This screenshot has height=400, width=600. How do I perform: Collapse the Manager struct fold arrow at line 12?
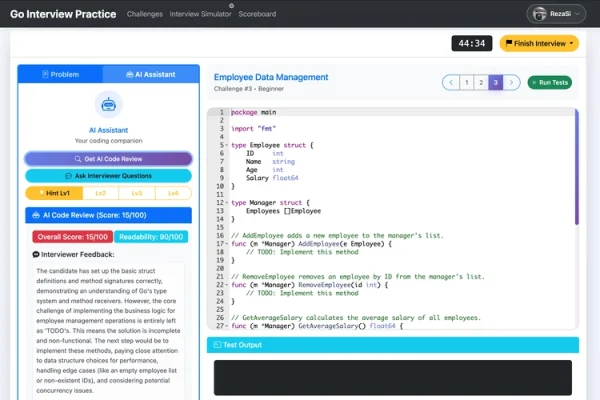click(x=227, y=203)
